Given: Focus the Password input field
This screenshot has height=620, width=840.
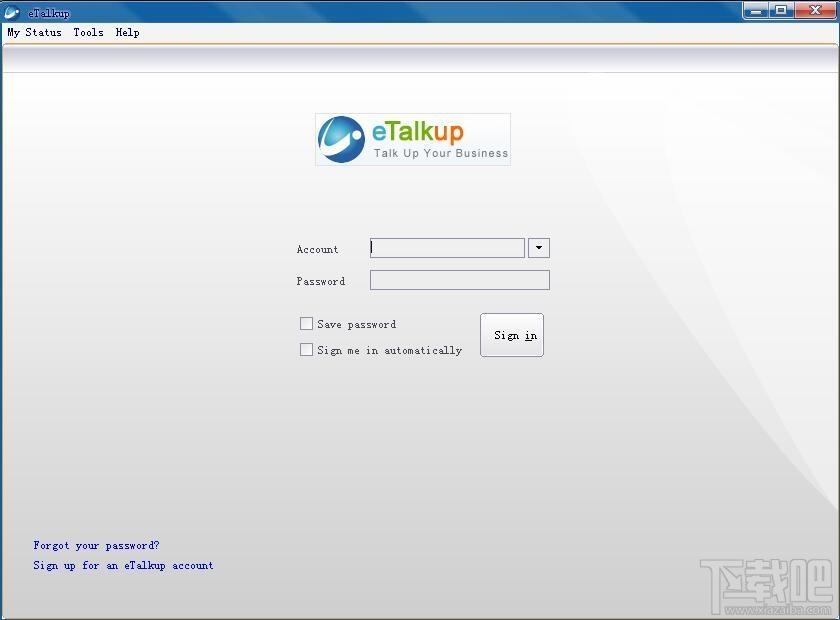Looking at the screenshot, I should tap(460, 280).
